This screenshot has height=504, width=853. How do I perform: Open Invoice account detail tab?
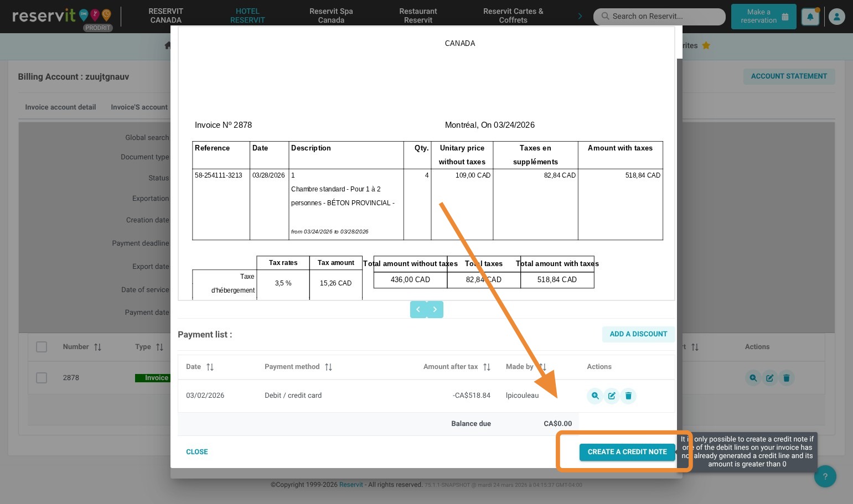coord(60,107)
